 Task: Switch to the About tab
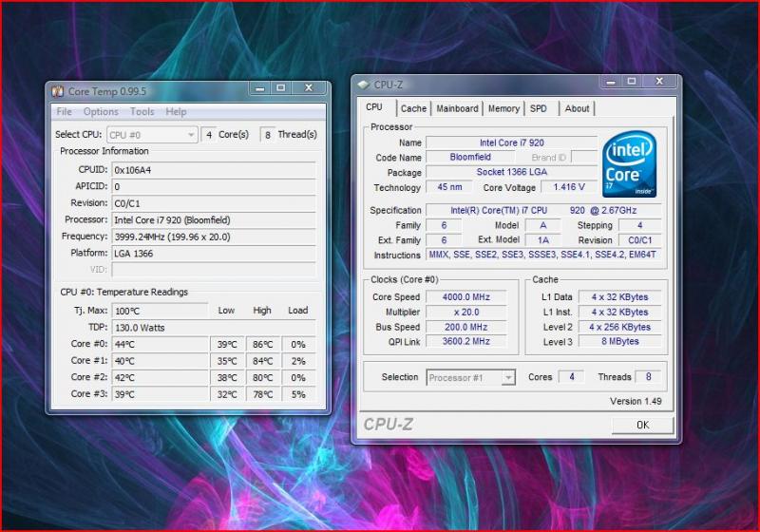point(577,108)
